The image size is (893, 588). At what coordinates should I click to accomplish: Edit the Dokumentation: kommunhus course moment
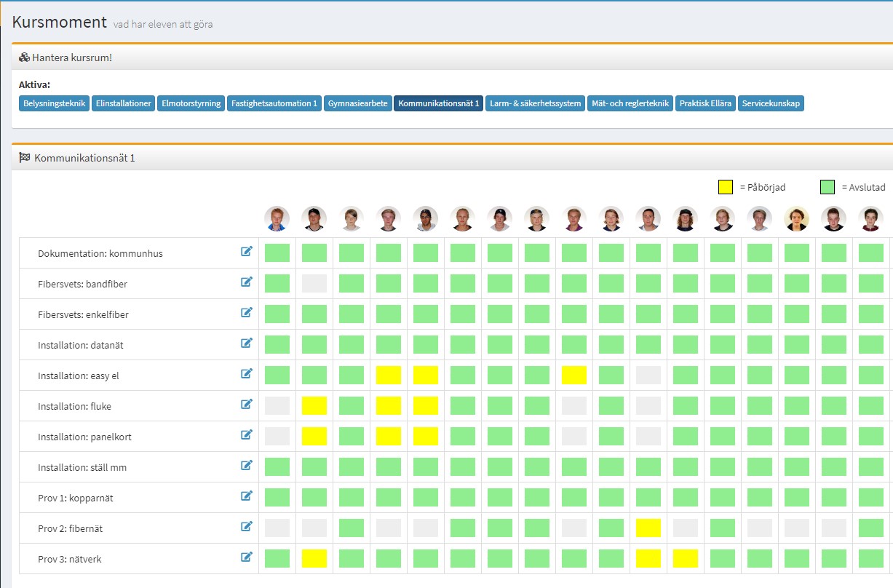(x=247, y=252)
